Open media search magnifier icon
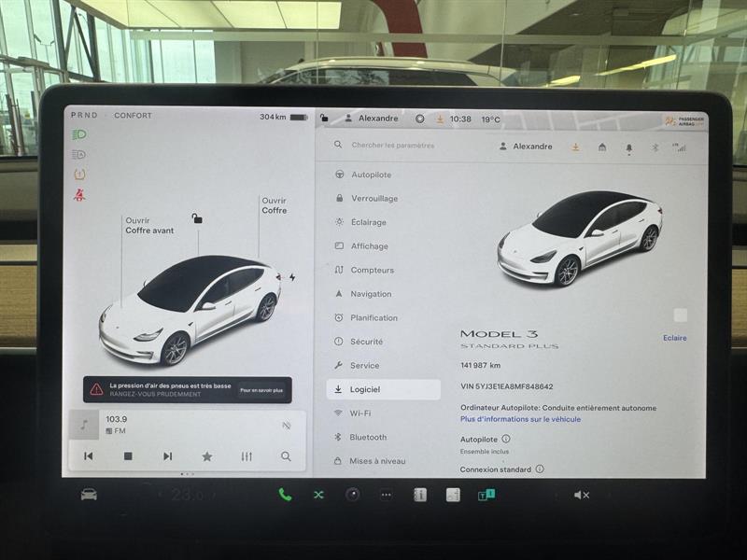The height and width of the screenshot is (560, 747). [x=286, y=456]
